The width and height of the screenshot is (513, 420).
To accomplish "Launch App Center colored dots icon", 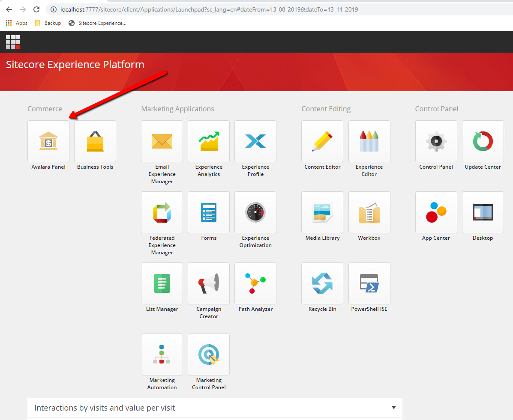I will pos(436,212).
